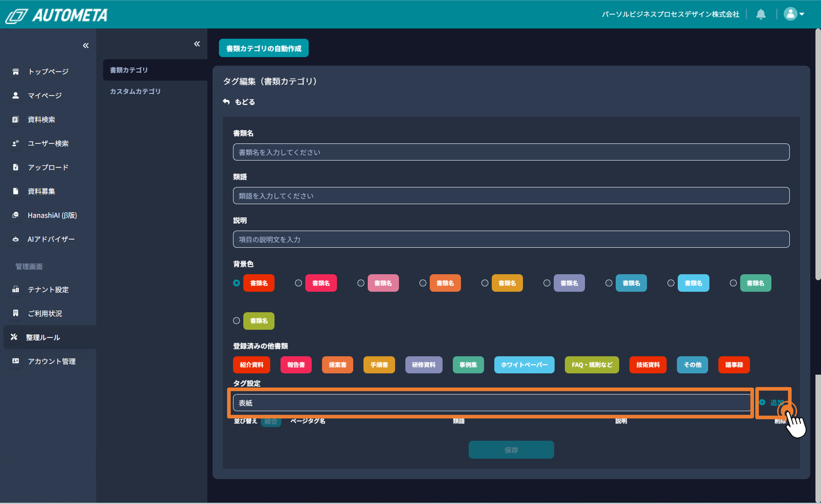Click the ホワイトペーパー tag
This screenshot has width=821, height=504.
click(x=524, y=365)
